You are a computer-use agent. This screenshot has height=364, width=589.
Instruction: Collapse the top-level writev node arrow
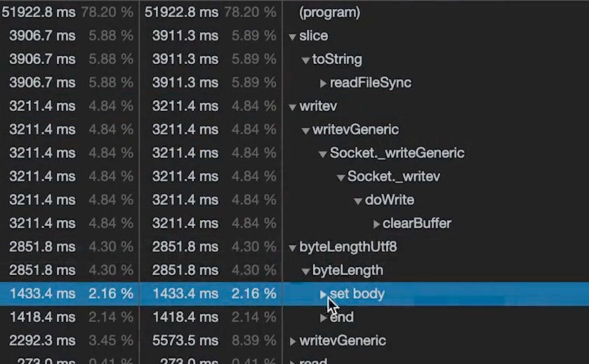click(293, 107)
